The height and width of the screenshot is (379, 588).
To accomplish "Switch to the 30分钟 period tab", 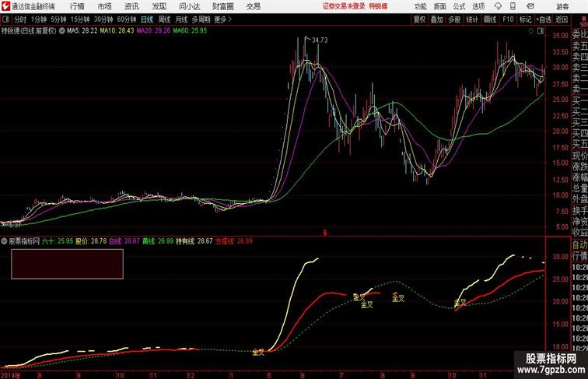I will [103, 19].
